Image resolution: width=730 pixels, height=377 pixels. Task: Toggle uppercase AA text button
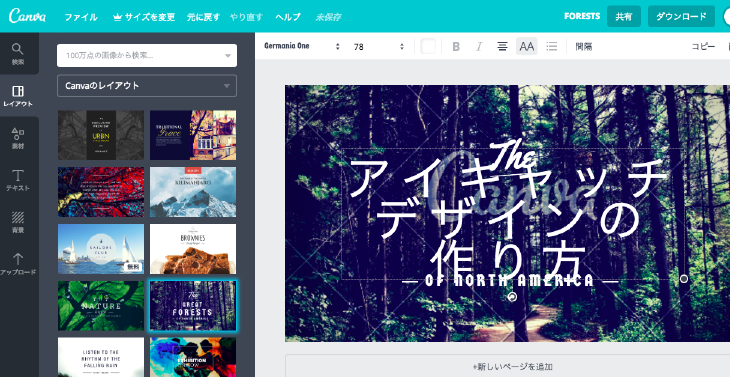click(527, 47)
